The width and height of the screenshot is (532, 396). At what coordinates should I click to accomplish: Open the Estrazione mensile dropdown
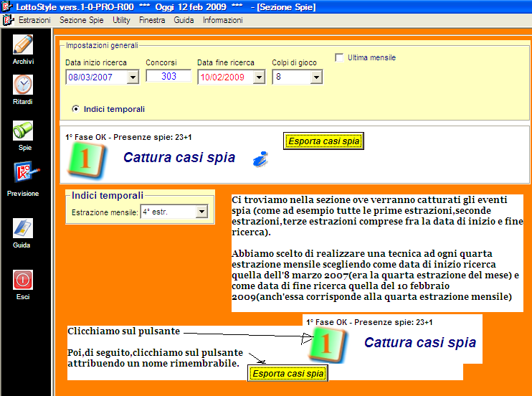coord(201,212)
